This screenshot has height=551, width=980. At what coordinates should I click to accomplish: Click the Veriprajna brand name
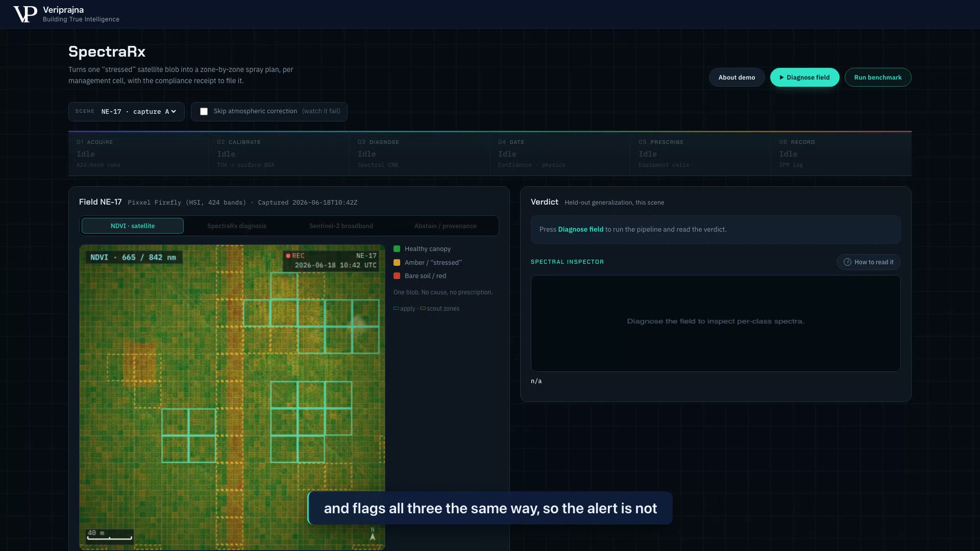[63, 10]
